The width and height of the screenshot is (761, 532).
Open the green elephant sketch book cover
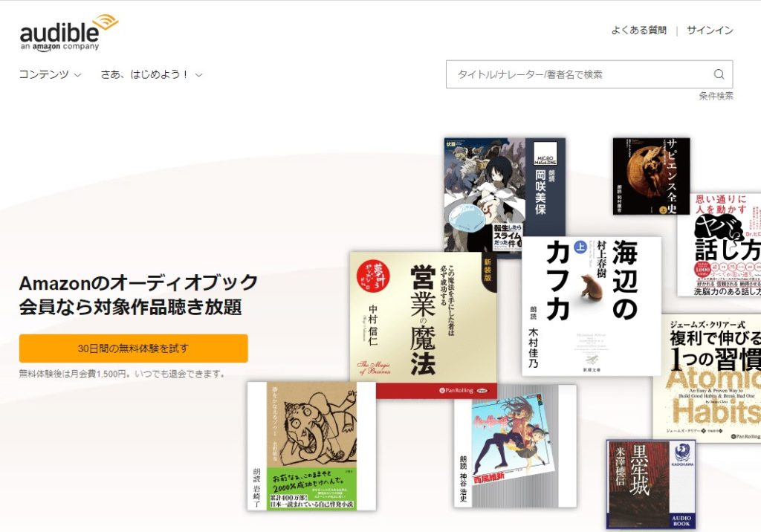click(x=311, y=446)
